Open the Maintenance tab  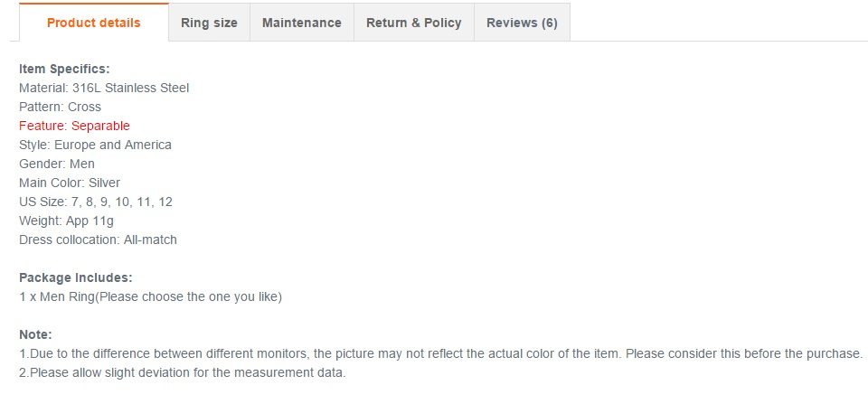click(x=301, y=23)
